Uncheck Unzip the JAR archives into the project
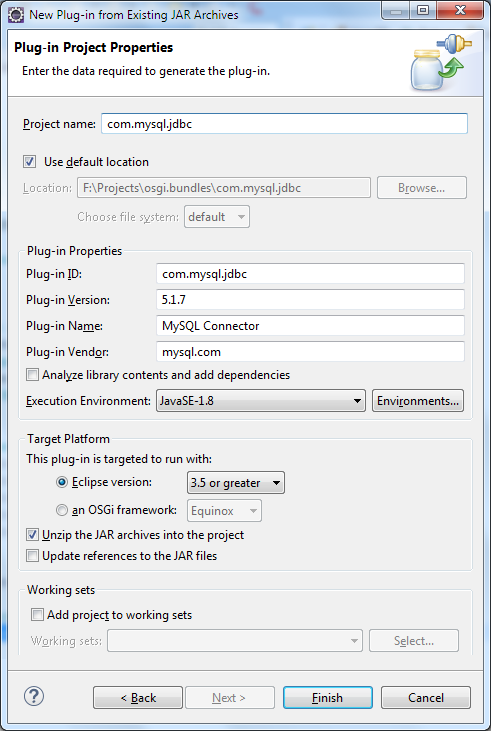Screen dimensions: 491x731 32,535
